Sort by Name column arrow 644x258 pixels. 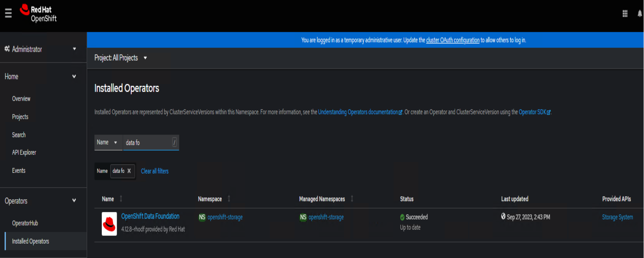(x=121, y=199)
